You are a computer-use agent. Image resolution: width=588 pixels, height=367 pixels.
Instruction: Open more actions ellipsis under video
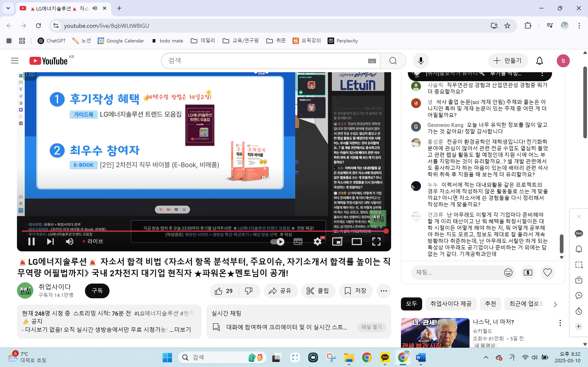[383, 291]
